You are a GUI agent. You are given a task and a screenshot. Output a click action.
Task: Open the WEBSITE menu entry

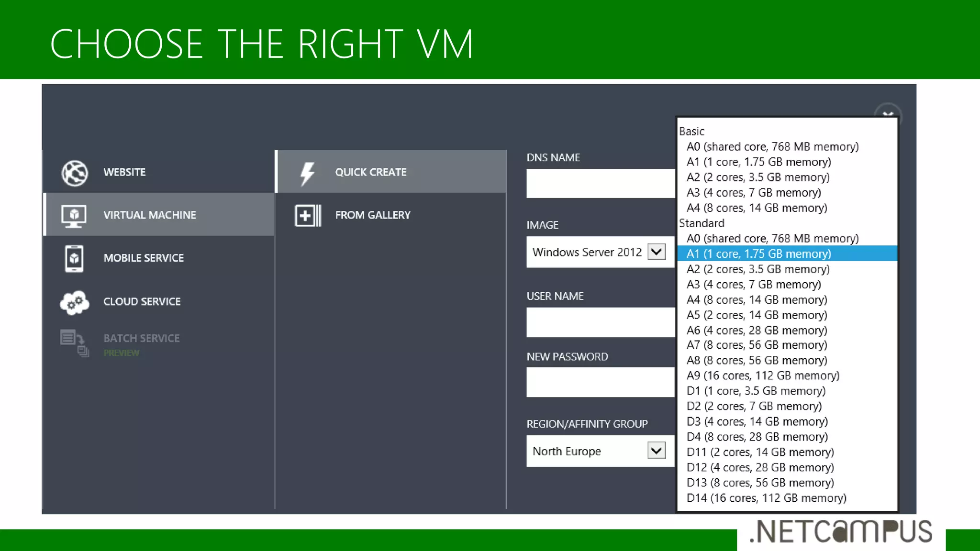158,172
